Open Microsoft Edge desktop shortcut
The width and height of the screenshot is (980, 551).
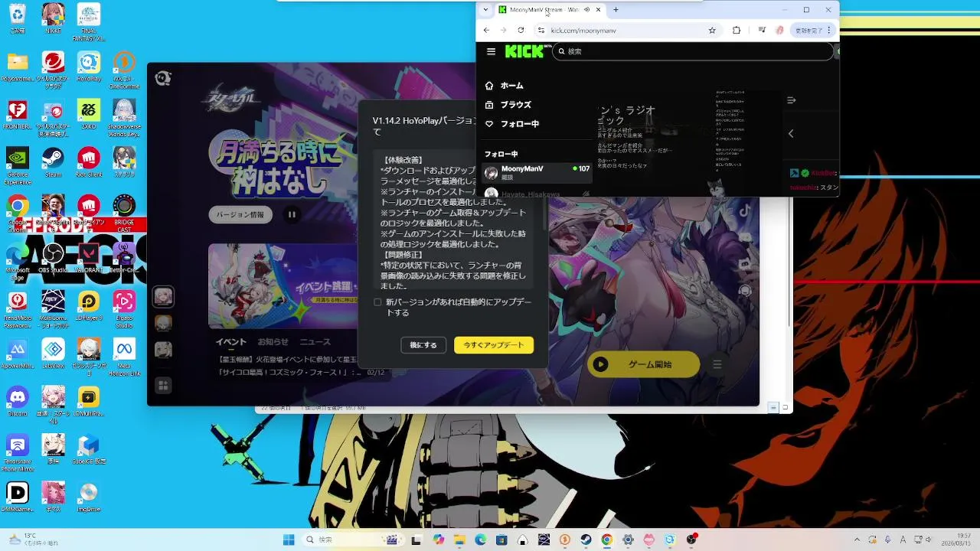17,260
